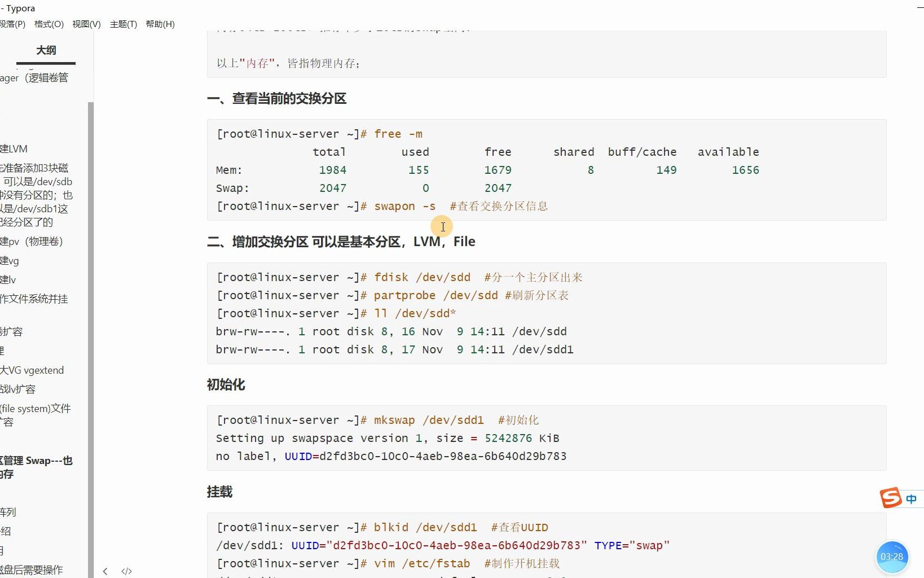Click the 'blkid /dev/sdd1' command
This screenshot has width=924, height=578.
tap(425, 527)
